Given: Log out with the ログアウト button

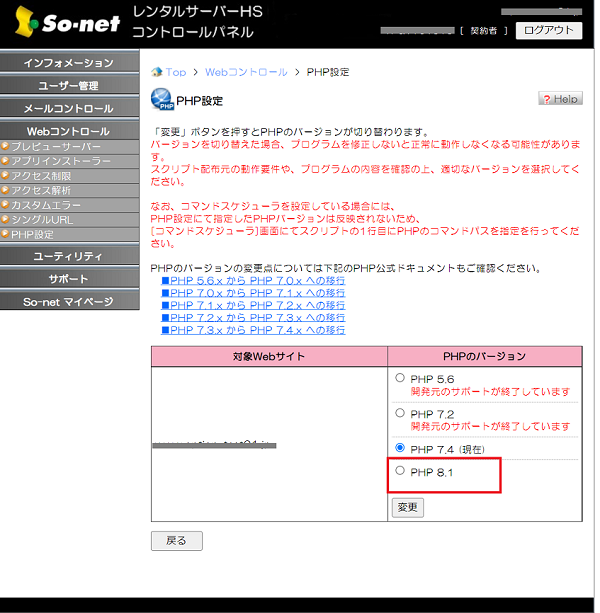Looking at the screenshot, I should tap(549, 30).
